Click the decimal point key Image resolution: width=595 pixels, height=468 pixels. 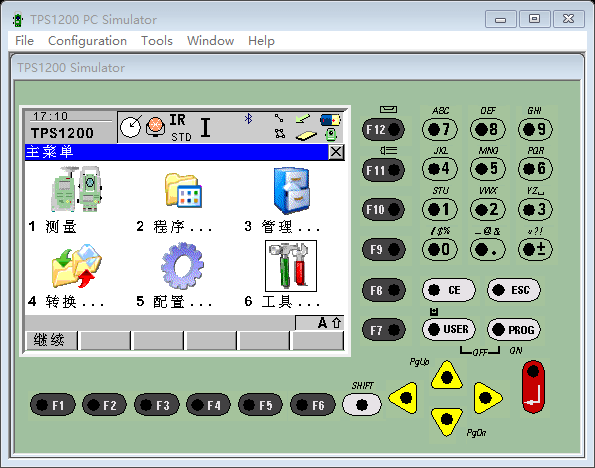click(x=488, y=249)
